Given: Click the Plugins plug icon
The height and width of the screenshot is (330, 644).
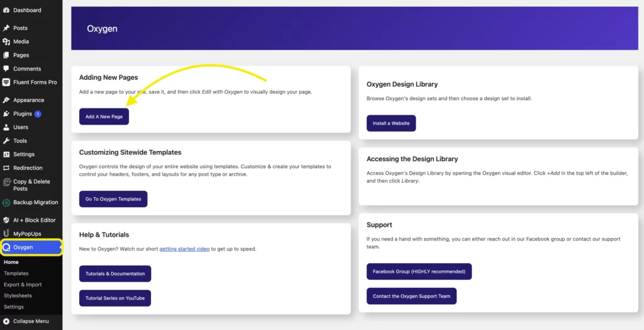Looking at the screenshot, I should (6, 113).
